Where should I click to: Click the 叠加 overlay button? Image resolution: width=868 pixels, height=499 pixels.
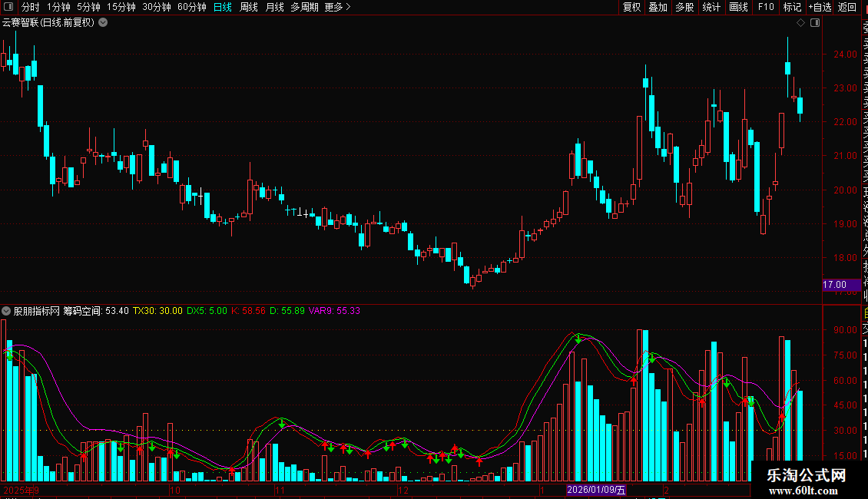click(x=658, y=7)
